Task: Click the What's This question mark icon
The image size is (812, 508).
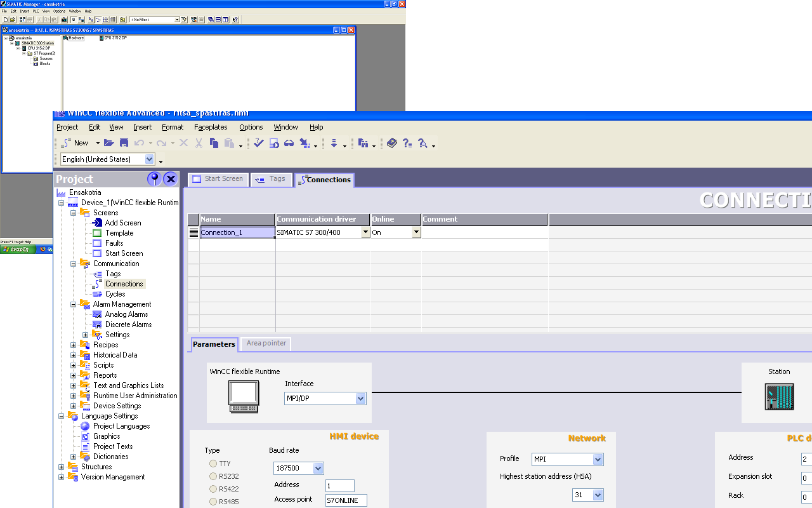Action: [x=407, y=143]
